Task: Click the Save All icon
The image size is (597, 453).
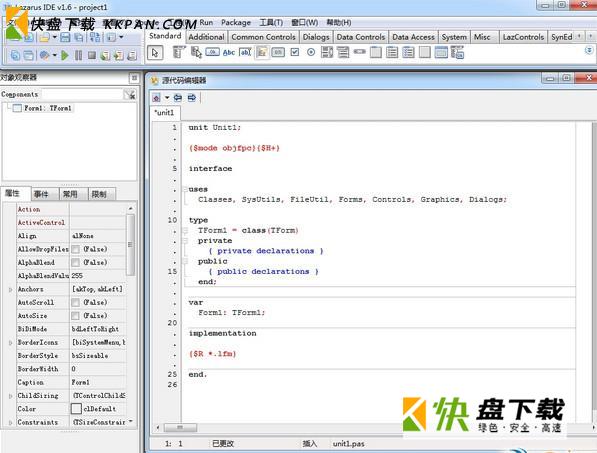Action: [79, 37]
